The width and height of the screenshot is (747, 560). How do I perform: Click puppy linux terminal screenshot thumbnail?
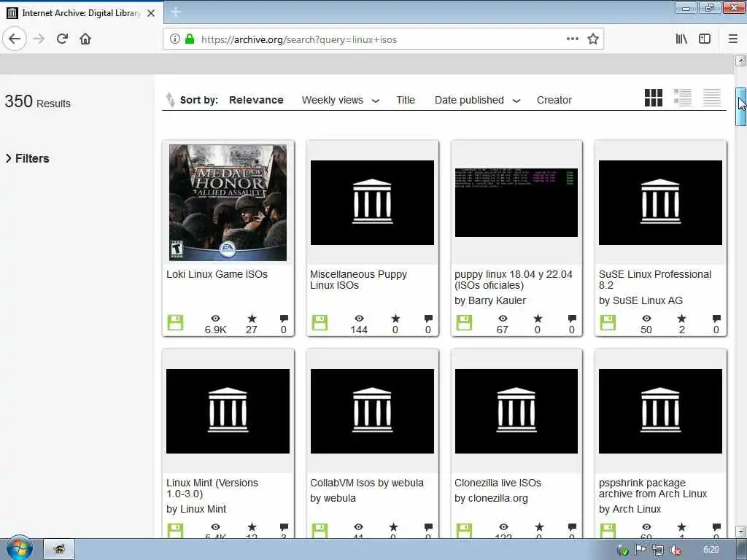point(516,203)
